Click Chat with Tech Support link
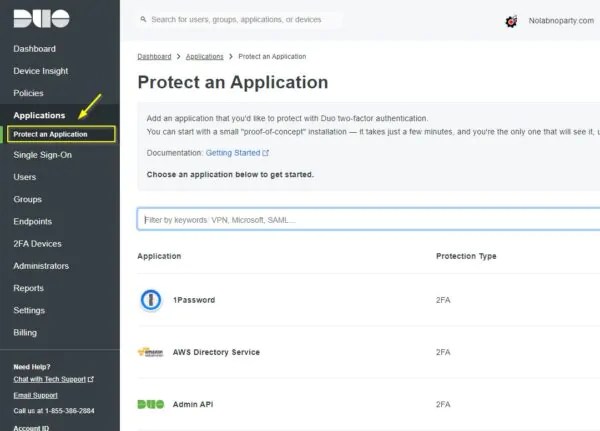The width and height of the screenshot is (600, 431). click(49, 379)
